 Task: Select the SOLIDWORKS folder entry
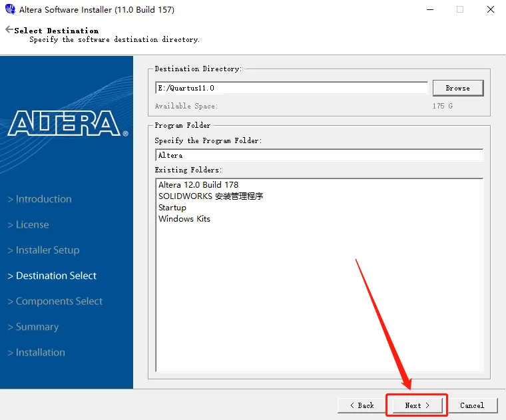[210, 196]
